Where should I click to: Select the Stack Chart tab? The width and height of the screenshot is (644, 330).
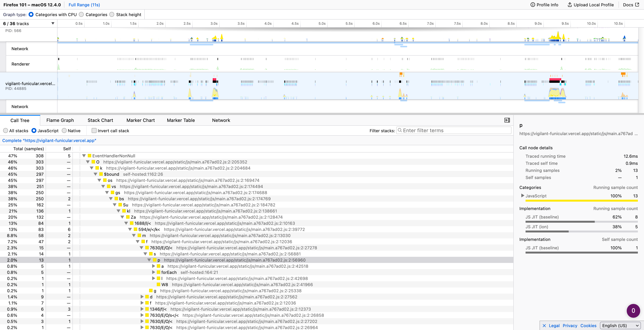pos(100,120)
